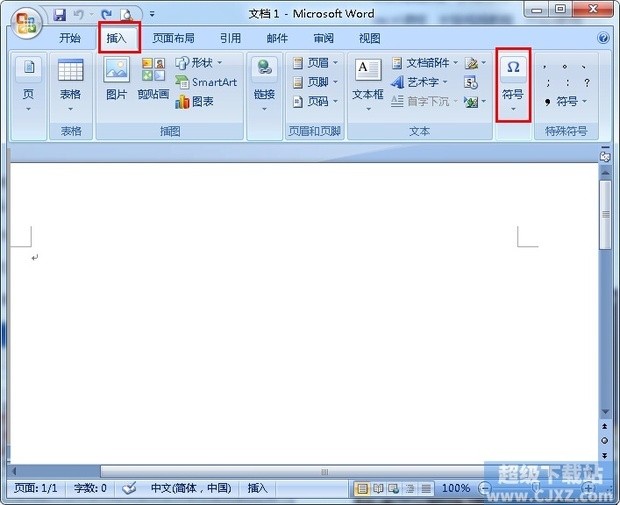Viewport: 620px width, 505px height.
Task: Switch to print layout view button
Action: (362, 488)
